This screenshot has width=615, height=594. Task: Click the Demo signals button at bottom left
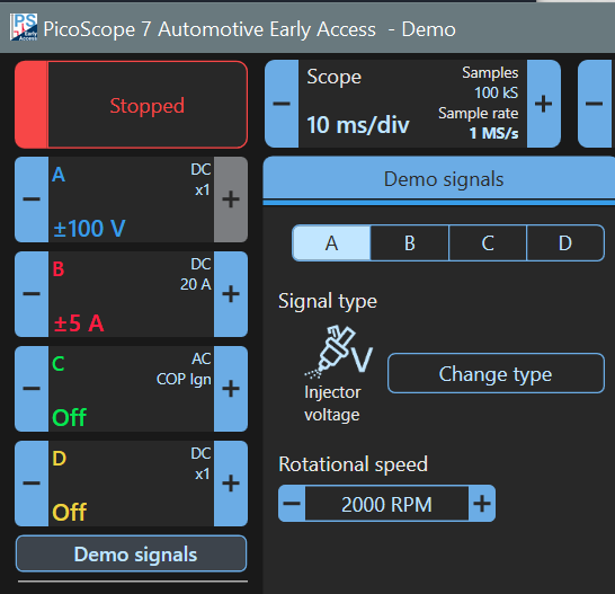pyautogui.click(x=131, y=554)
